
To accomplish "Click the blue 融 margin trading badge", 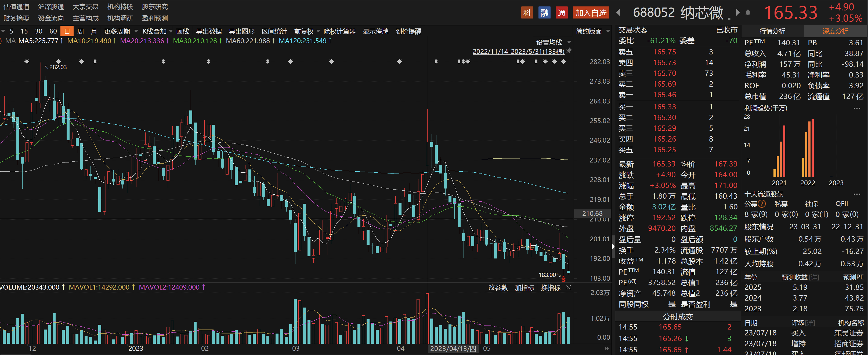I will (544, 13).
